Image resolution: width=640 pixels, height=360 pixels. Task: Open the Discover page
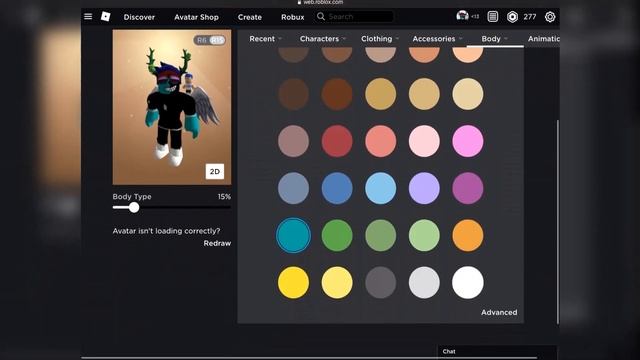tap(139, 17)
